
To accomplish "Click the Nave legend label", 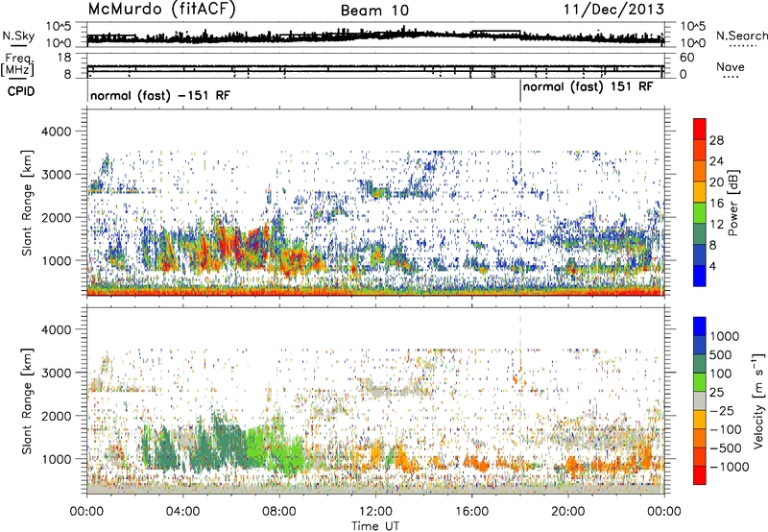I will tap(731, 67).
